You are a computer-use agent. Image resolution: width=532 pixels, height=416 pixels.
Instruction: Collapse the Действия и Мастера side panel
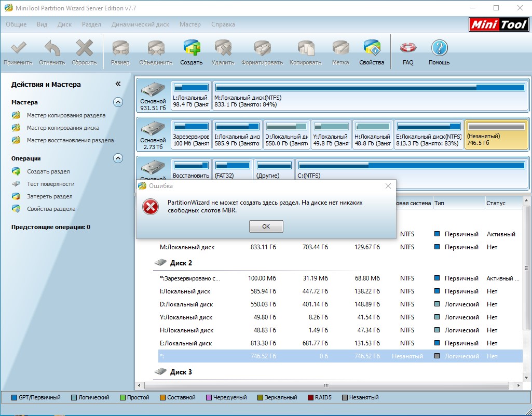[118, 84]
